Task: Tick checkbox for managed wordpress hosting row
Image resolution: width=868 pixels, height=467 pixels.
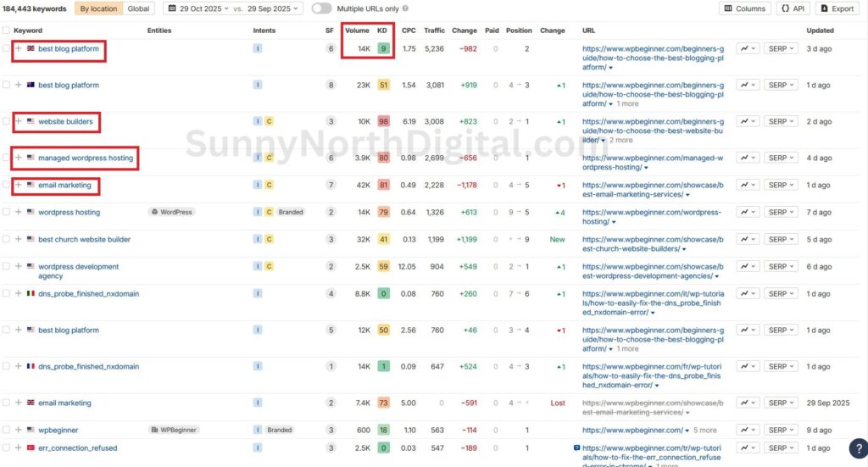Action: point(6,158)
